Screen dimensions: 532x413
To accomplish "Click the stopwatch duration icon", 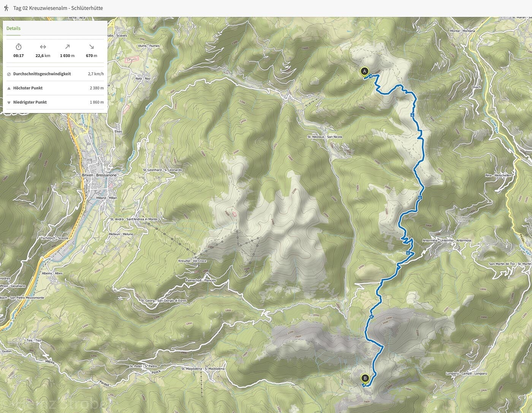I will pos(19,47).
